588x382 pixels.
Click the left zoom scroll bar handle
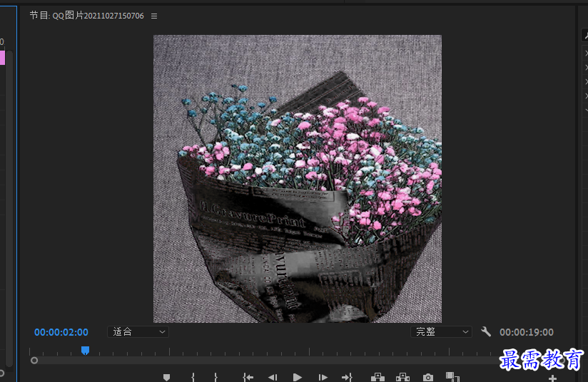coord(34,361)
